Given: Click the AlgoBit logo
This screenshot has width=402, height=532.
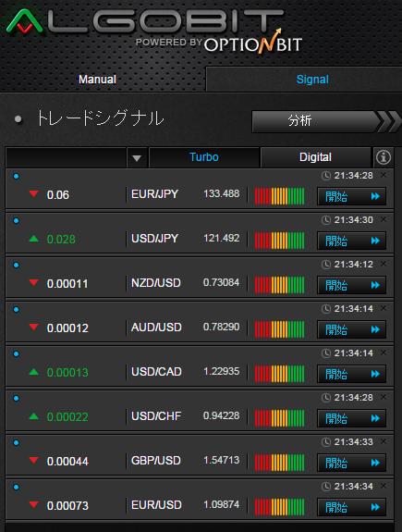Looking at the screenshot, I should pos(145,21).
